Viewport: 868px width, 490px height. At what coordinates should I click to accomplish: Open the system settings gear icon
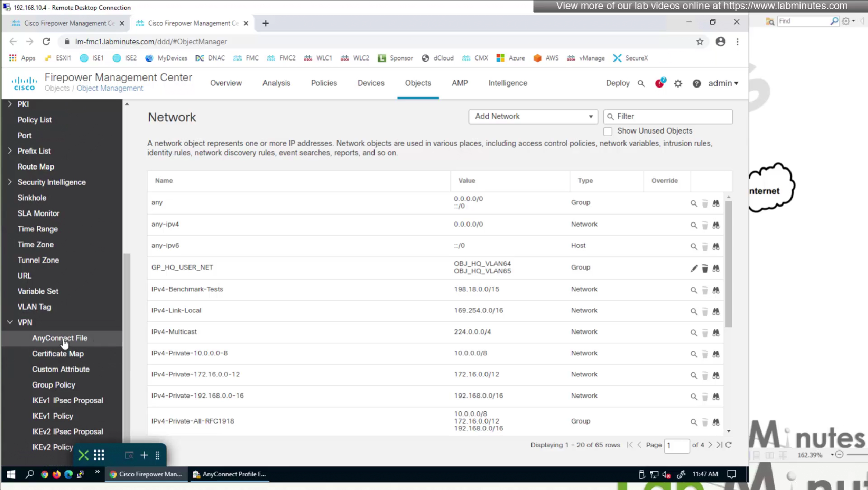click(x=678, y=83)
